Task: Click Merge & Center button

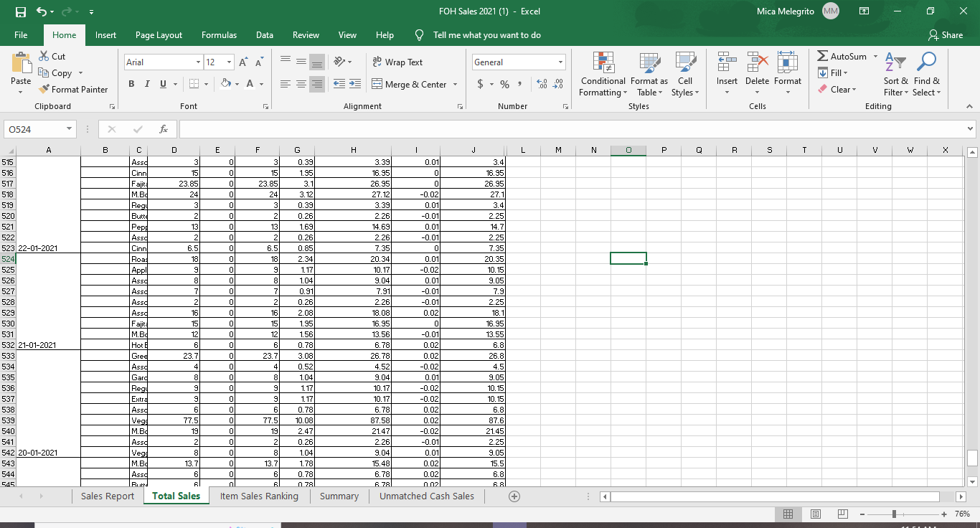Action: (410, 85)
